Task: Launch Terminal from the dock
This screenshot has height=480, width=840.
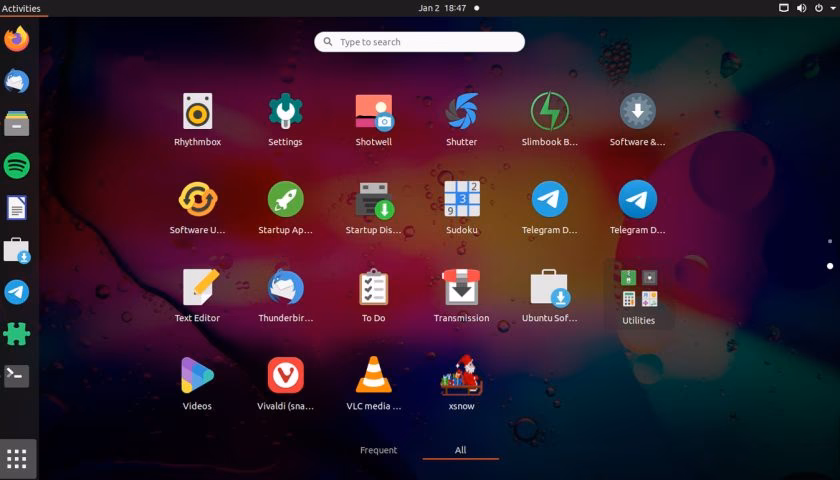Action: pyautogui.click(x=17, y=376)
